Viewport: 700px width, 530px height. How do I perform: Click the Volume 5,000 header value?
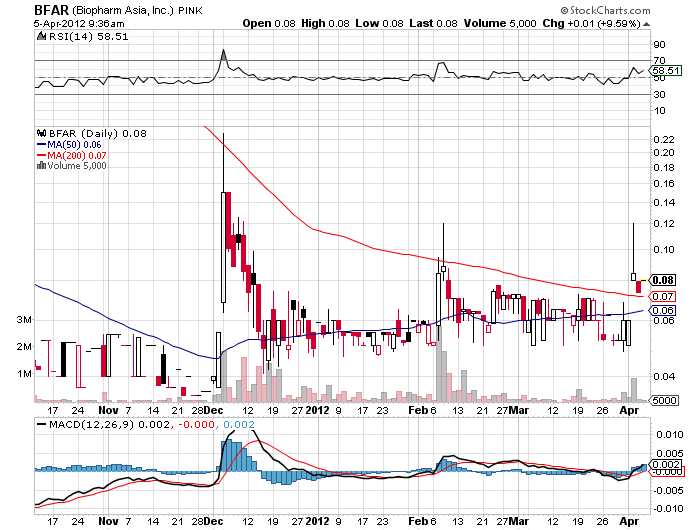pyautogui.click(x=500, y=24)
